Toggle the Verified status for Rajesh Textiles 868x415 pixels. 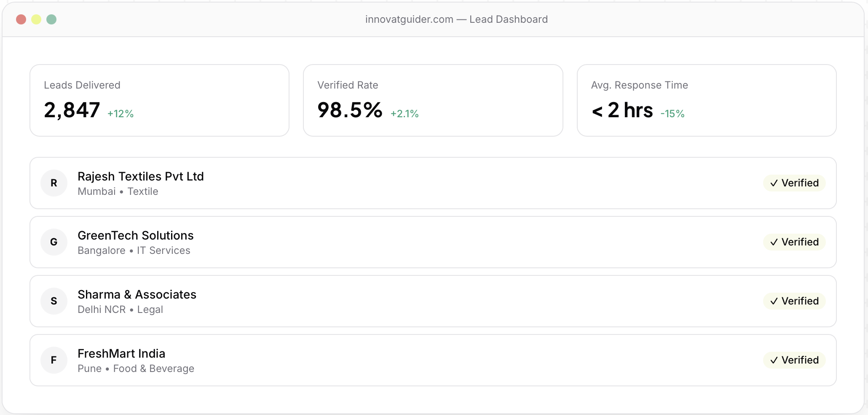point(794,183)
